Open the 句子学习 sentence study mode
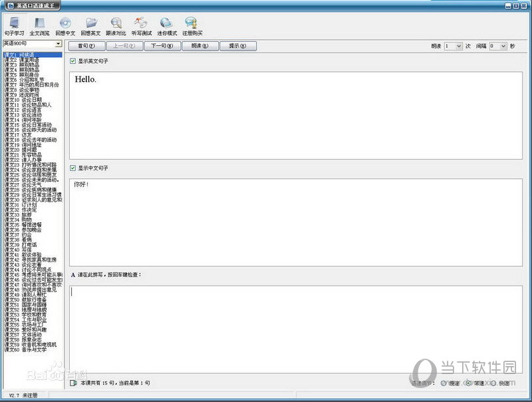The image size is (532, 402). 14,26
